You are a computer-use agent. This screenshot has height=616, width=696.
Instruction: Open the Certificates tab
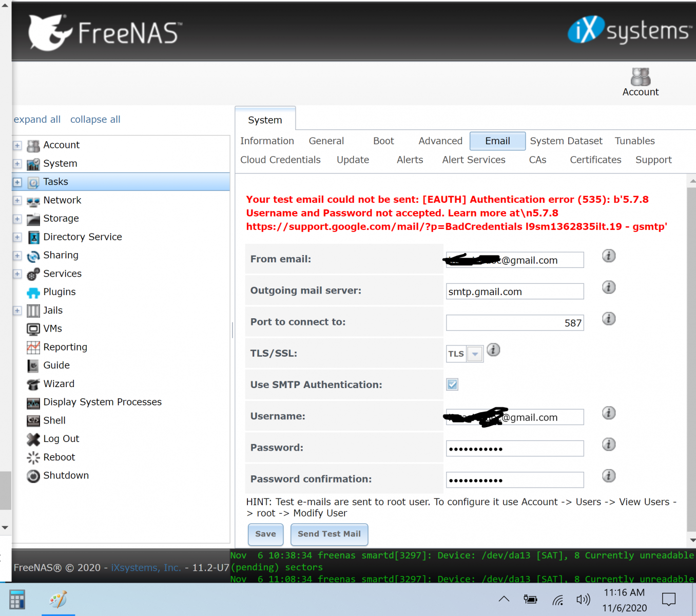595,160
